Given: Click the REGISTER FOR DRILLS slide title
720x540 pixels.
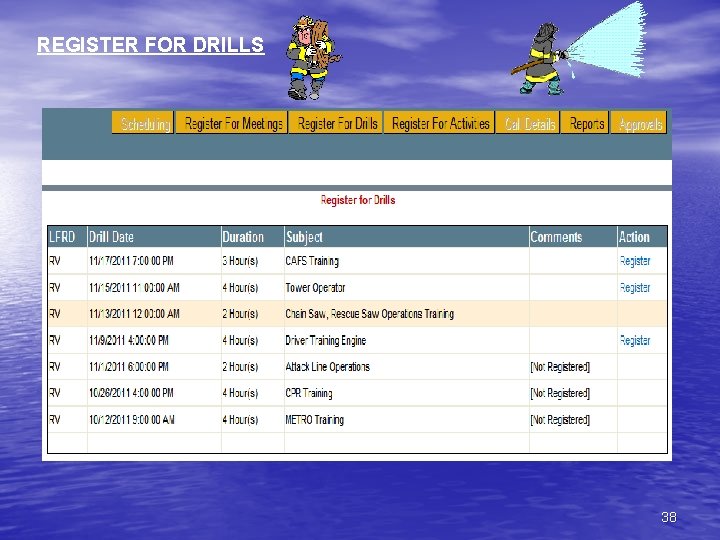Looking at the screenshot, I should pos(151,45).
